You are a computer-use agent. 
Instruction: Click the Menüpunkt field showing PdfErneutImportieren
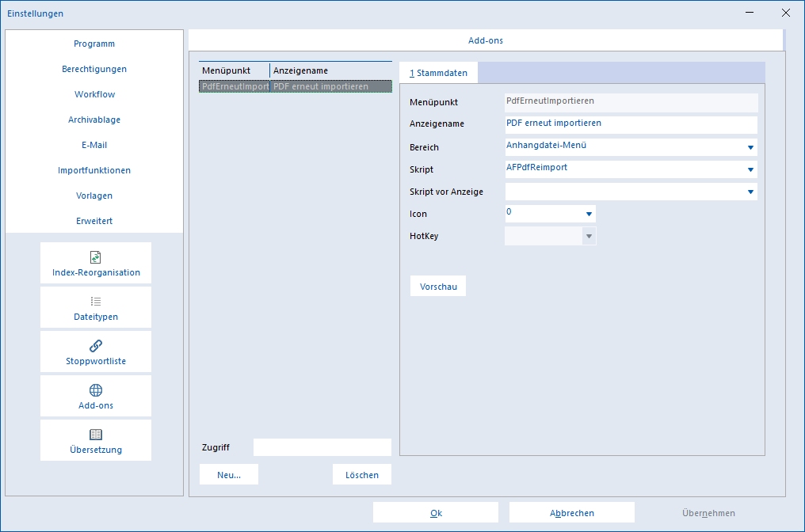(x=631, y=102)
